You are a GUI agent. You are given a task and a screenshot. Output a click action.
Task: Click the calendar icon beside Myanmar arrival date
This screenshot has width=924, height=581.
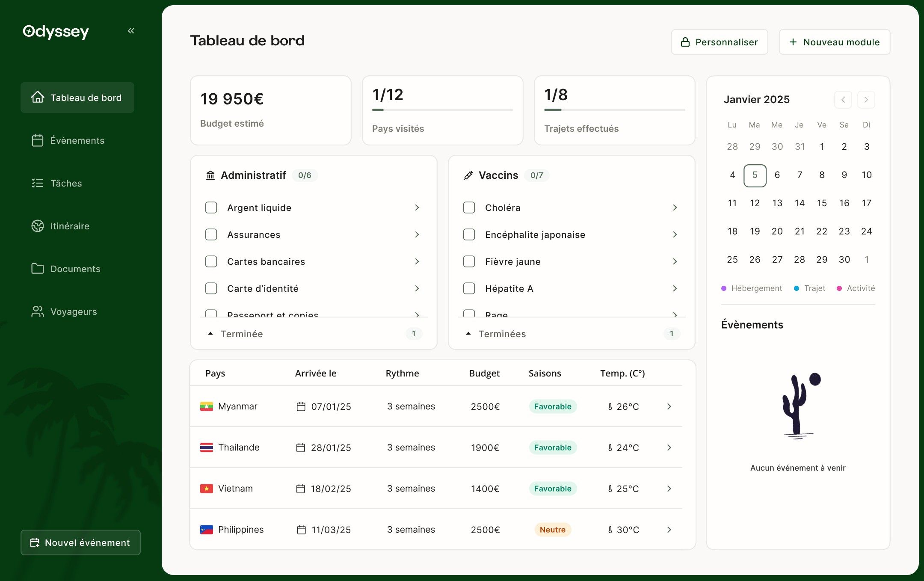(301, 406)
